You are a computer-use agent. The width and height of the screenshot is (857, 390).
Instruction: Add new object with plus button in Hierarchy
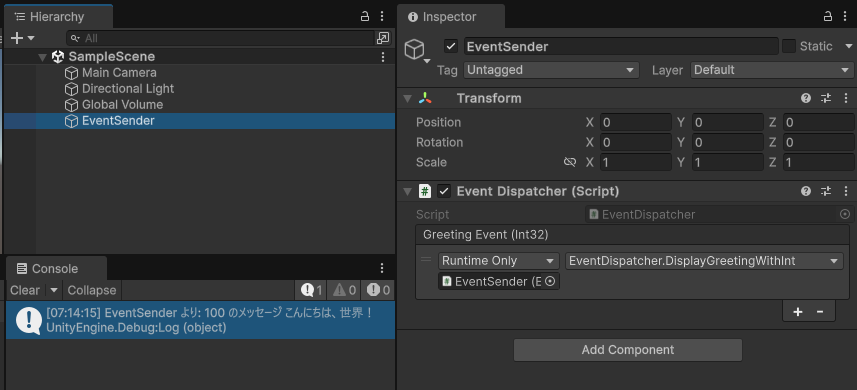17,38
